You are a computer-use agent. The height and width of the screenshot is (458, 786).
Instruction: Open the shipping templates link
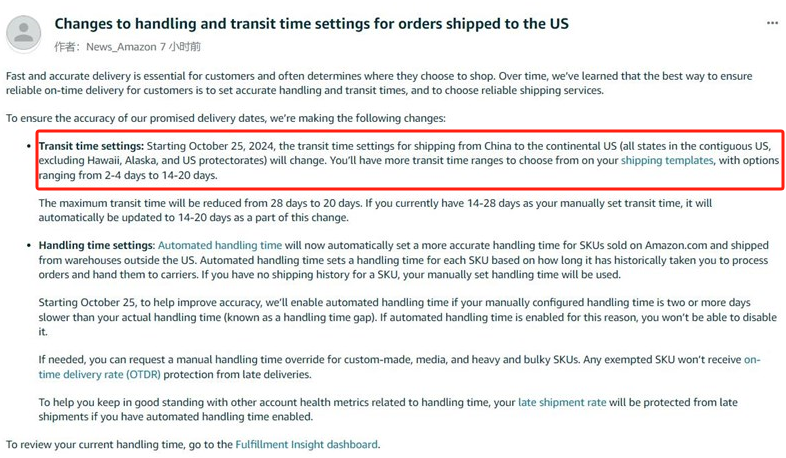(x=667, y=160)
